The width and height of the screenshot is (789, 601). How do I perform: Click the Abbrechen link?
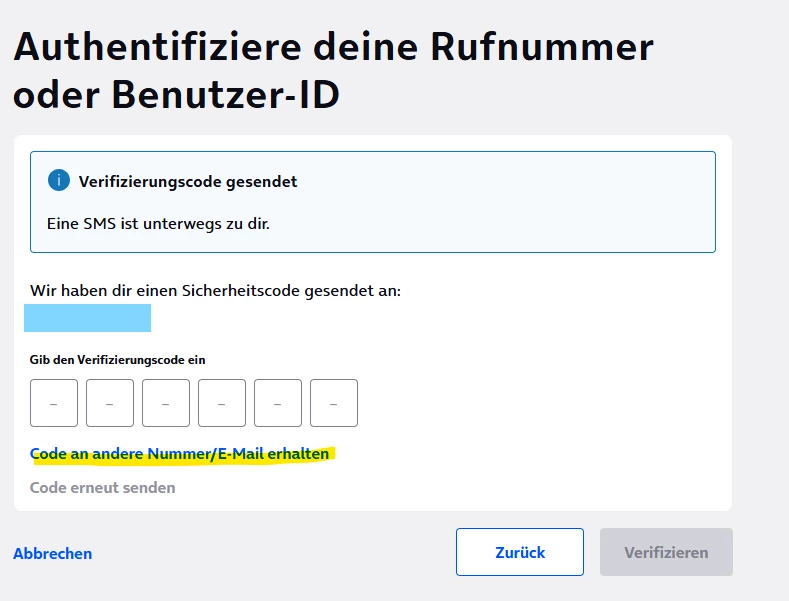[x=53, y=553]
